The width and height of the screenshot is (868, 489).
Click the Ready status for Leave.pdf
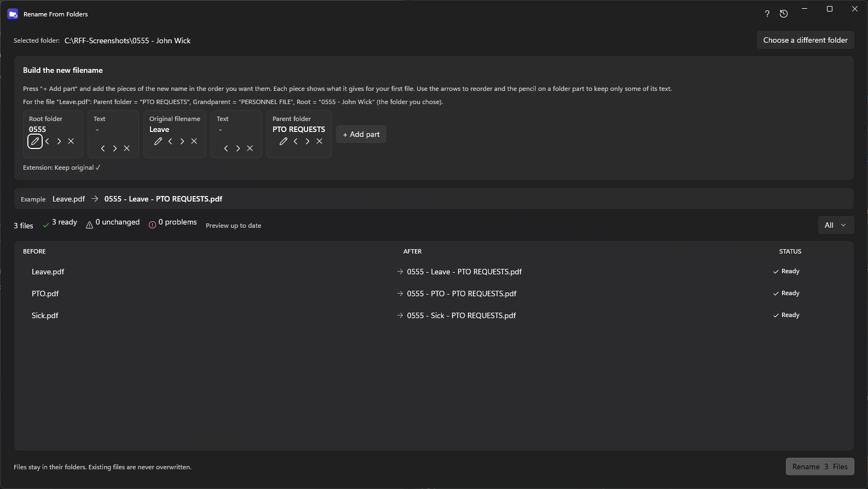pyautogui.click(x=786, y=272)
